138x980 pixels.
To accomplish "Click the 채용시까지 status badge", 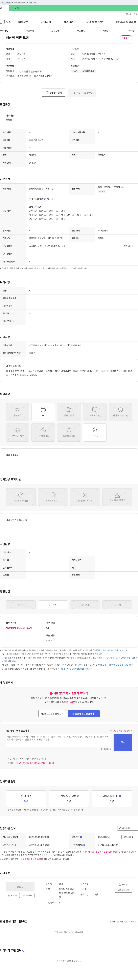I will tap(126, 38).
